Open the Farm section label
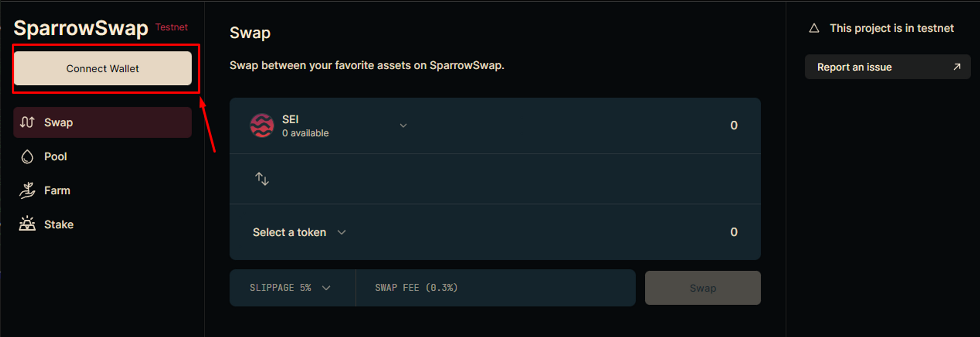 tap(57, 190)
